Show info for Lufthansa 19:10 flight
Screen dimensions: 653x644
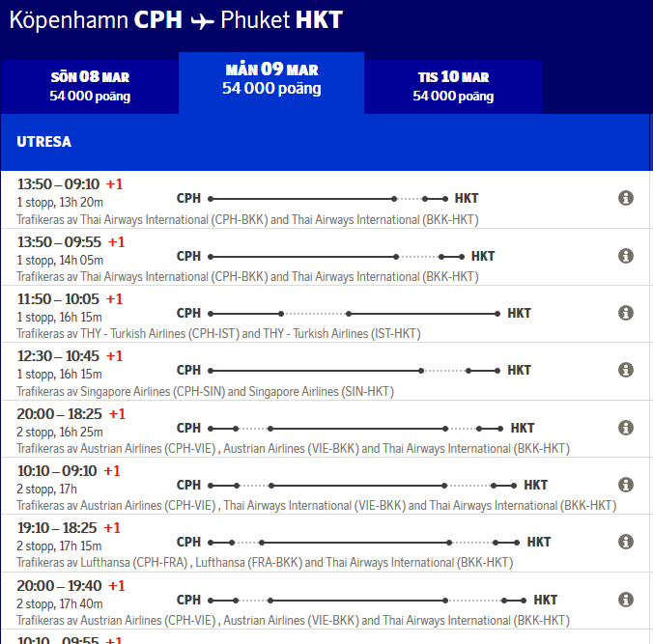point(625,543)
